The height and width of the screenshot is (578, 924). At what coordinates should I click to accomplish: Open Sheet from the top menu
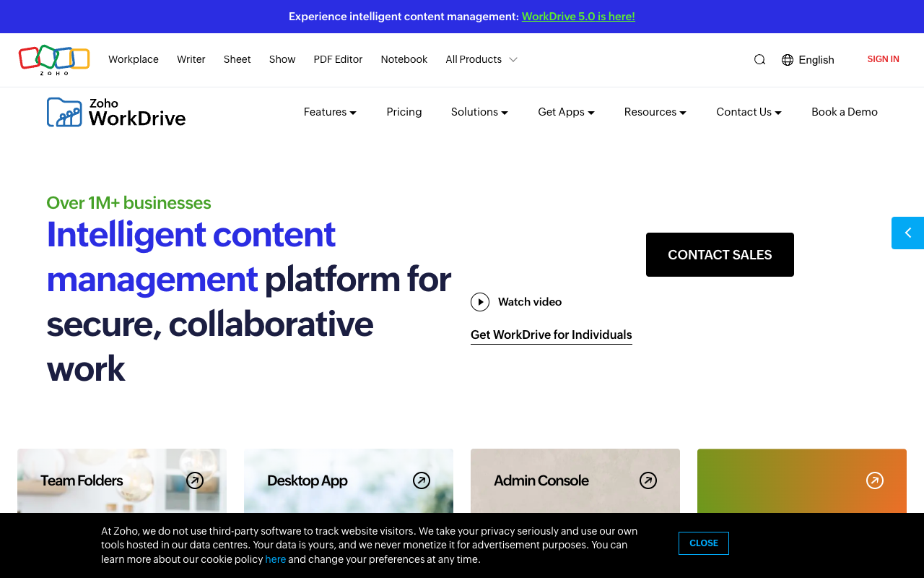pos(237,59)
